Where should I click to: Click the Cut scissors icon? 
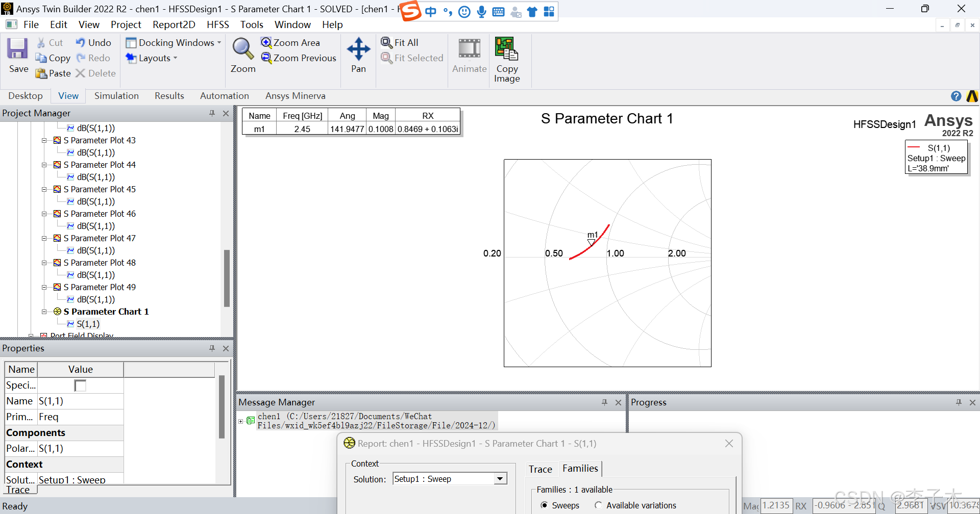[41, 43]
